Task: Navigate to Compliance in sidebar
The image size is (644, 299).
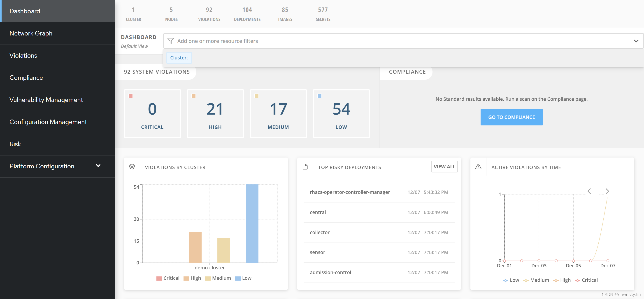Action: 57,78
